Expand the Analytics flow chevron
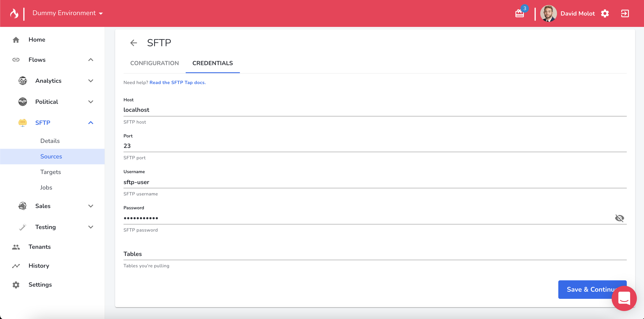The height and width of the screenshot is (319, 644). point(91,81)
